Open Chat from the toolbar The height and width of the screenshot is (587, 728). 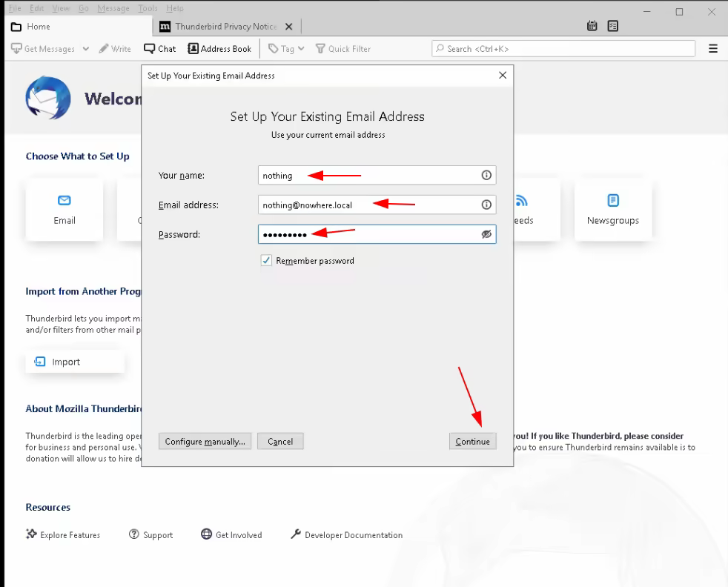tap(159, 49)
